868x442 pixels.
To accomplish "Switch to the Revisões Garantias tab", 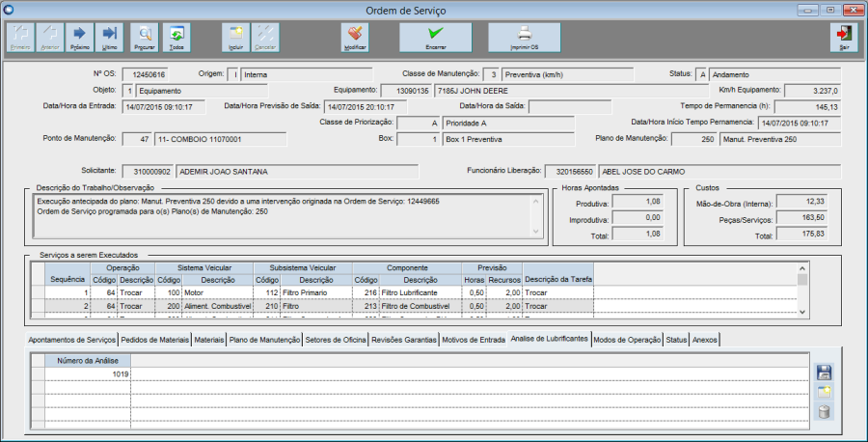I will pyautogui.click(x=403, y=340).
